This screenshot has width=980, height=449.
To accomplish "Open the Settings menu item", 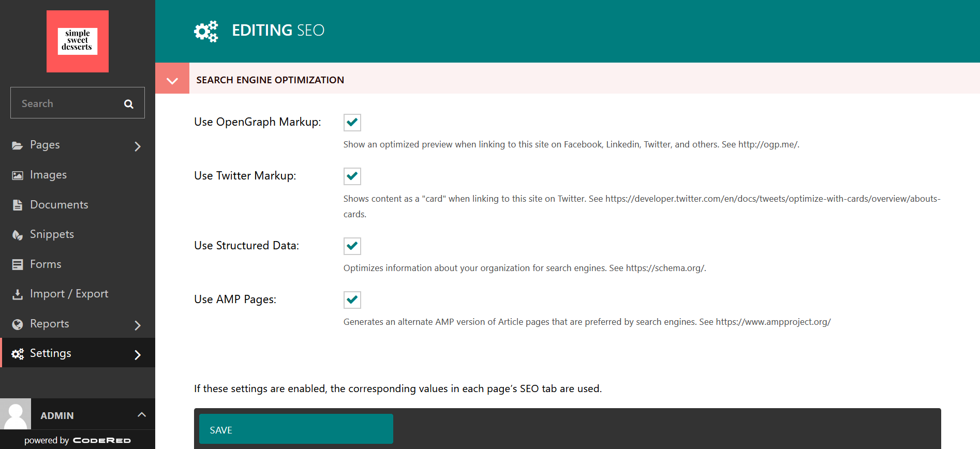I will [51, 353].
